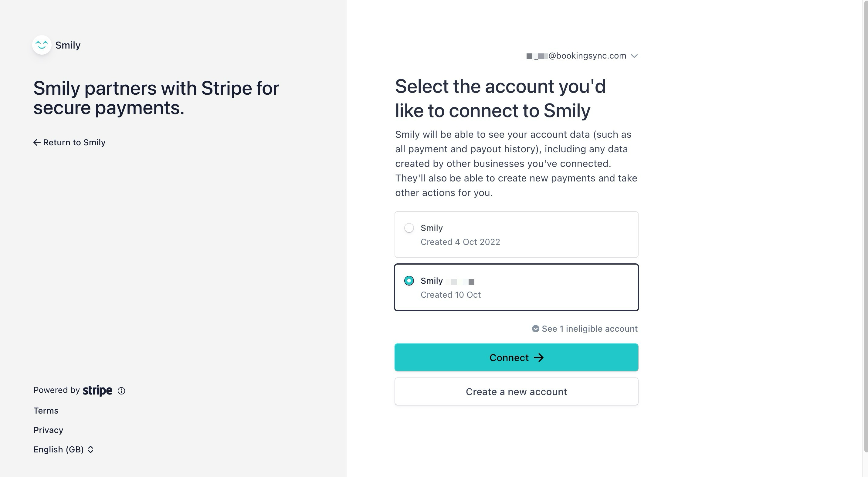Click the chevron icon beside ineligible account
868x477 pixels.
click(x=535, y=329)
